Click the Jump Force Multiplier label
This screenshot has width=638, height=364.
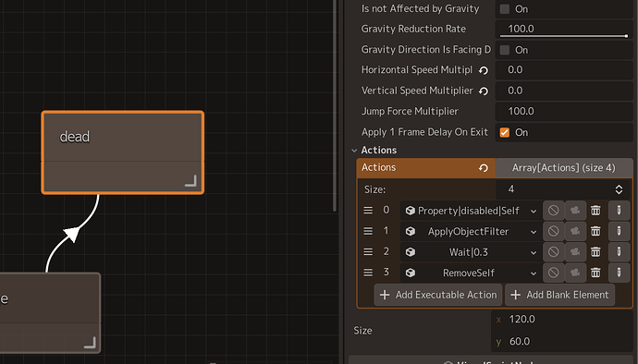pyautogui.click(x=410, y=112)
